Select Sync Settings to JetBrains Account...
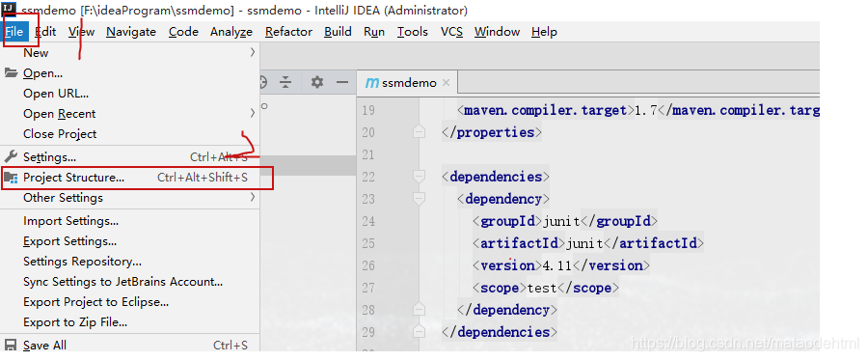This screenshot has width=868, height=361. [x=130, y=282]
